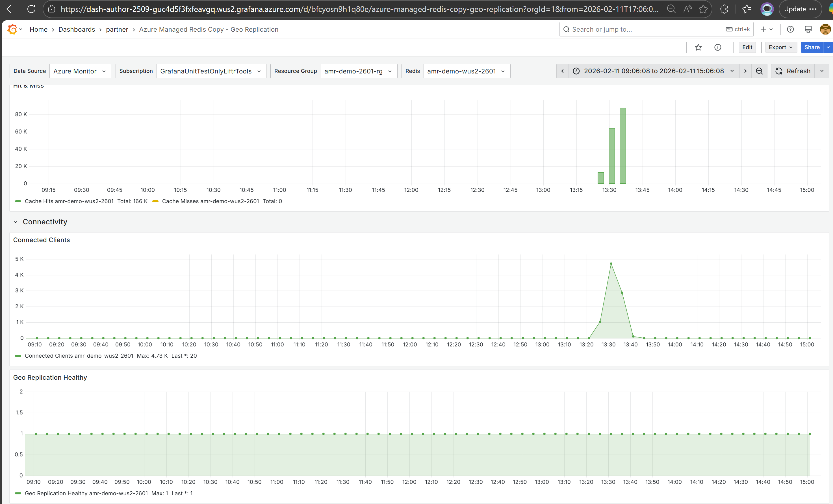Click the Edit button
The width and height of the screenshot is (833, 504).
747,47
